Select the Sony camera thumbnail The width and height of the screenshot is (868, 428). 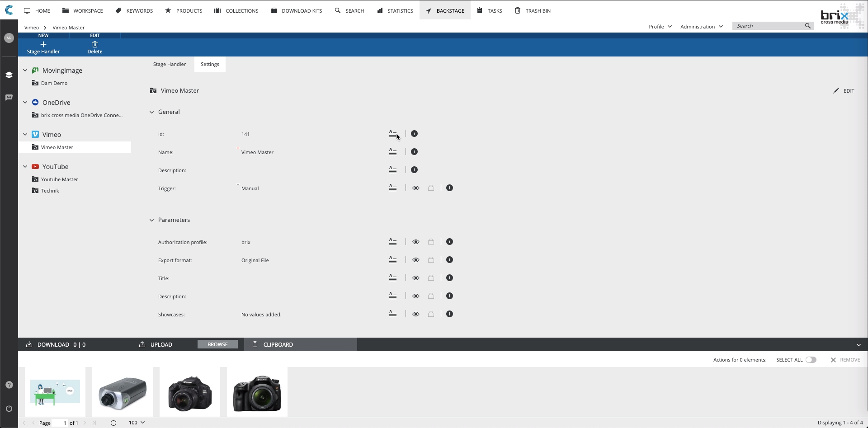pyautogui.click(x=257, y=392)
